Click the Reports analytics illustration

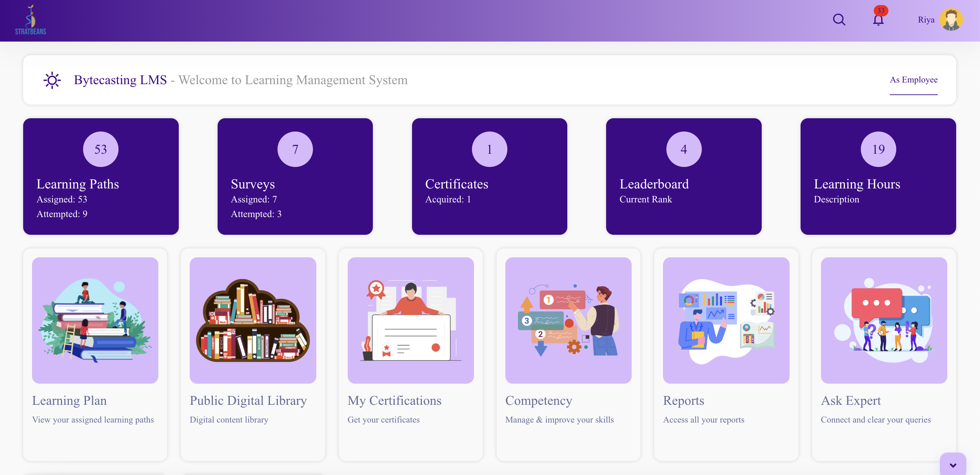click(726, 320)
